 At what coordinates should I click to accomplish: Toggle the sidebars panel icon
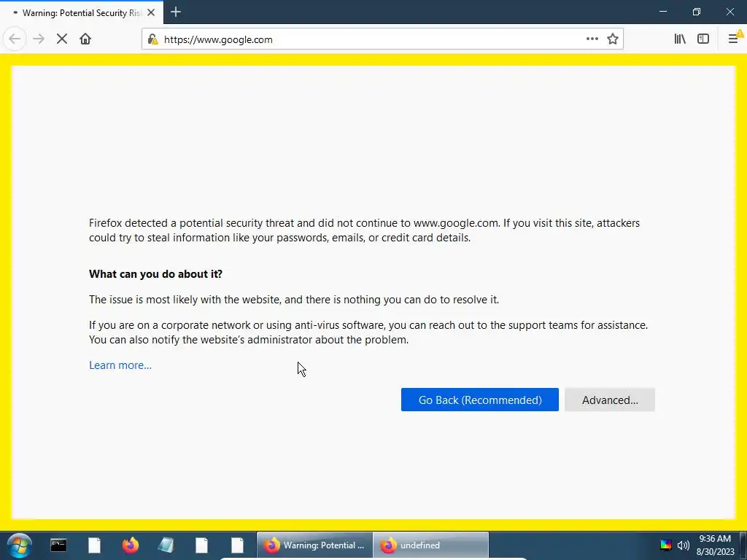703,39
